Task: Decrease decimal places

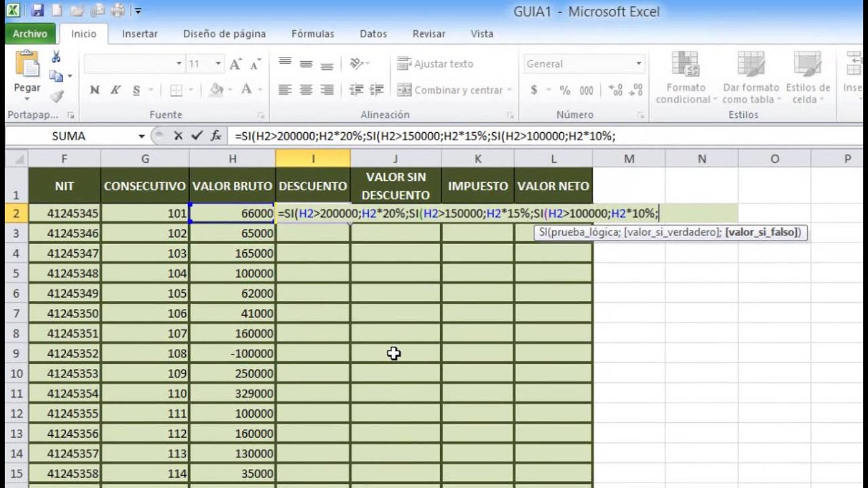Action: [636, 90]
